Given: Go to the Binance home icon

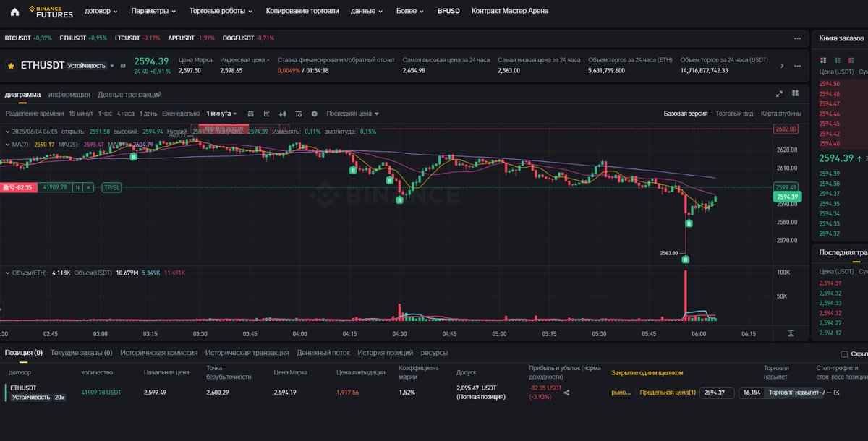Looking at the screenshot, I should pos(14,11).
